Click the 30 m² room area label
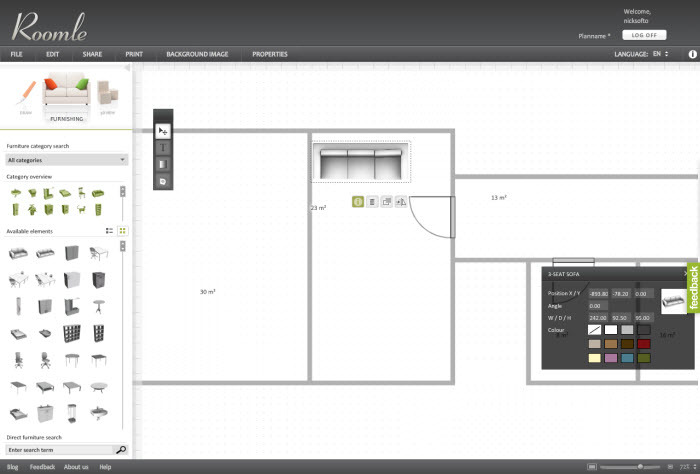700x474 pixels. (x=208, y=292)
